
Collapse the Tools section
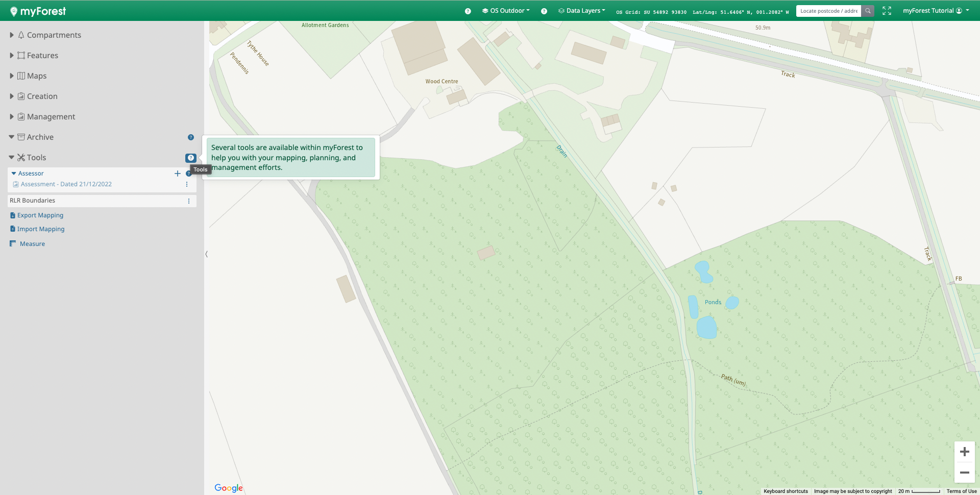click(12, 158)
